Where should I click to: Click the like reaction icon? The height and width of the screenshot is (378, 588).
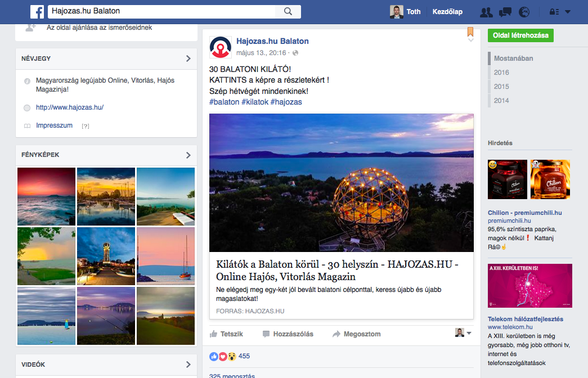click(x=214, y=356)
